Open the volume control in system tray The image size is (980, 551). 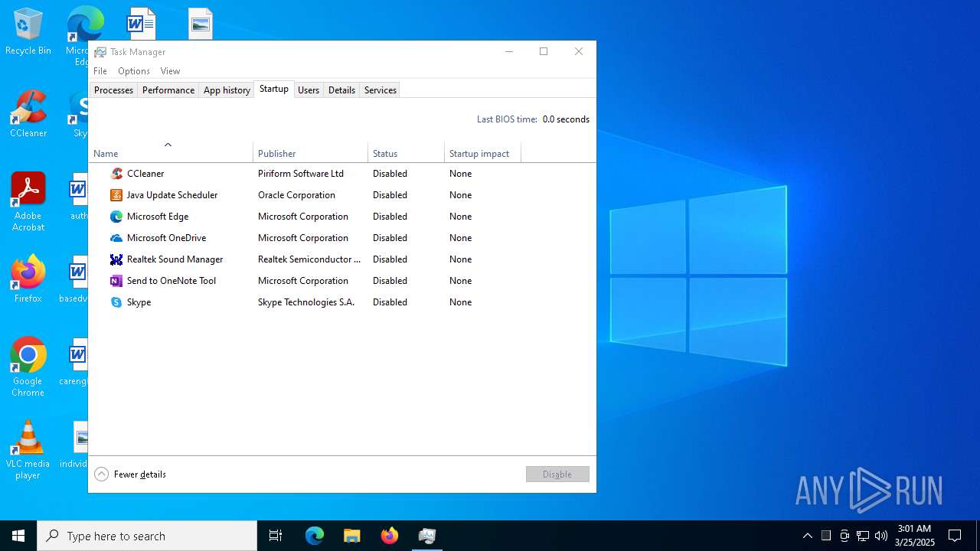(881, 536)
